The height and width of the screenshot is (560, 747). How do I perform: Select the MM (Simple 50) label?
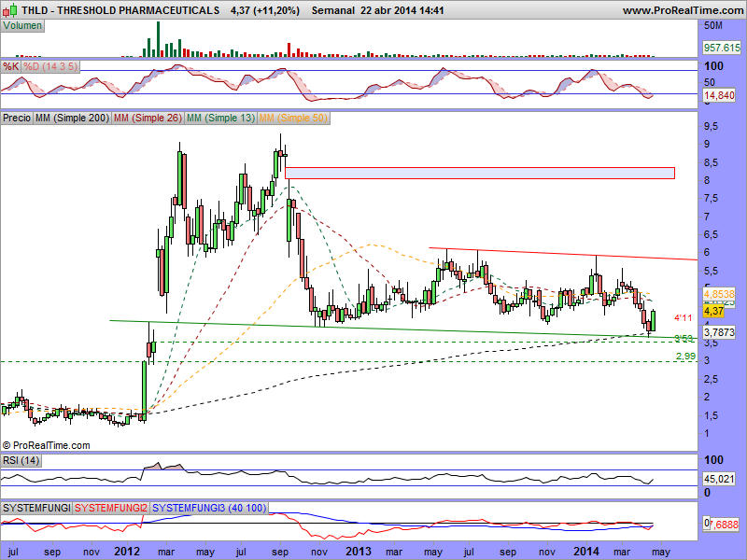click(293, 118)
